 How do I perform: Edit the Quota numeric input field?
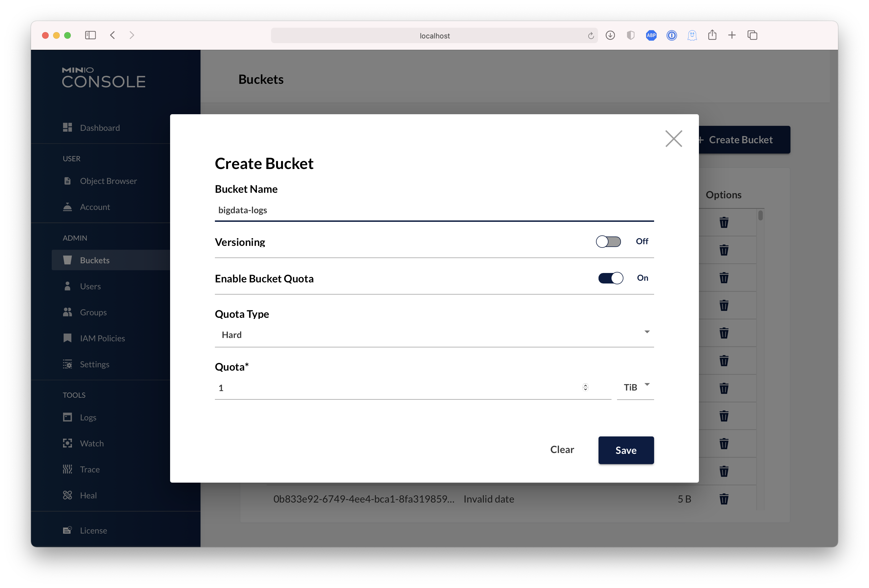(402, 387)
